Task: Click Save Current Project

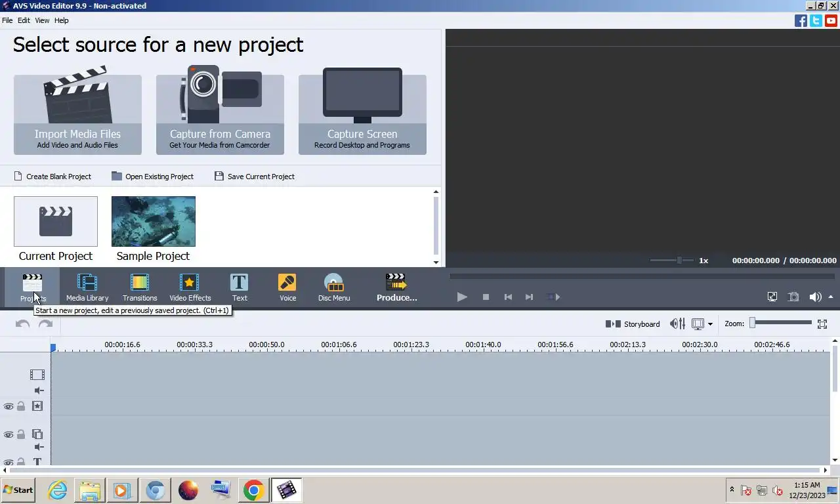Action: click(x=255, y=177)
